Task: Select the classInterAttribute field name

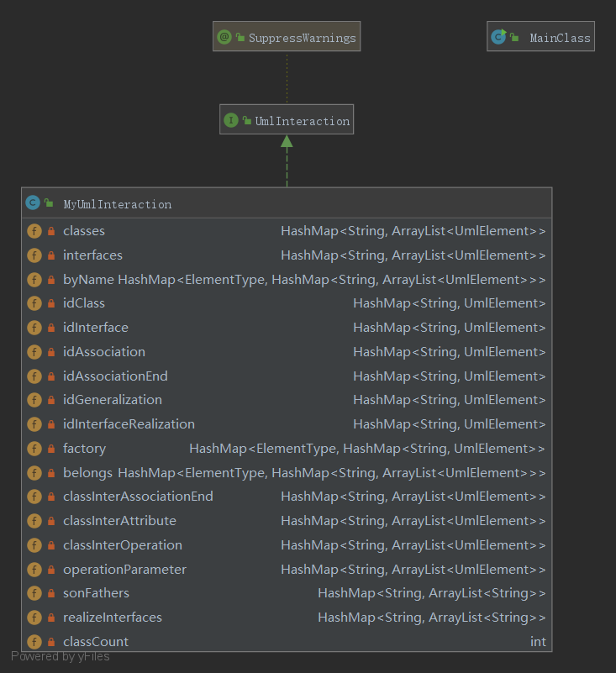Action: 120,521
